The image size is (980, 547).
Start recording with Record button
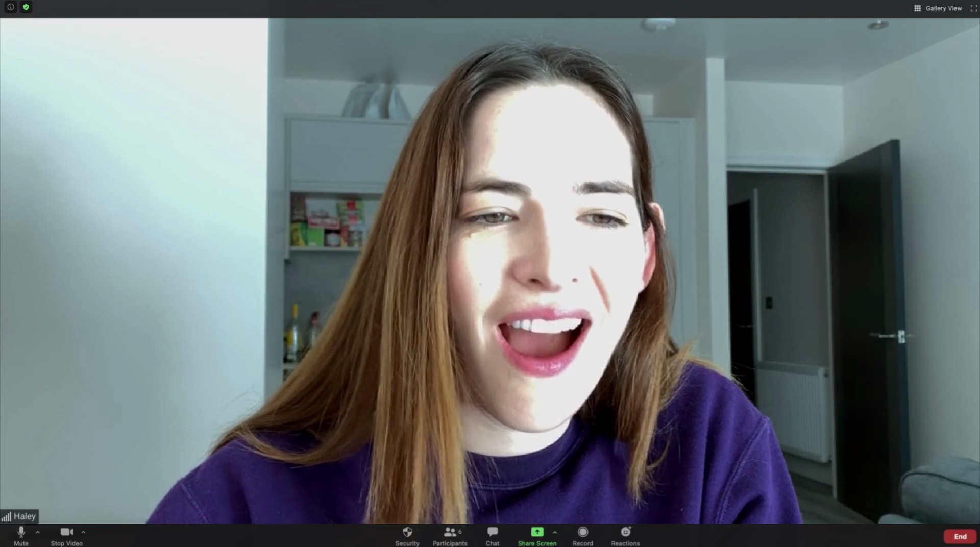[x=583, y=536]
